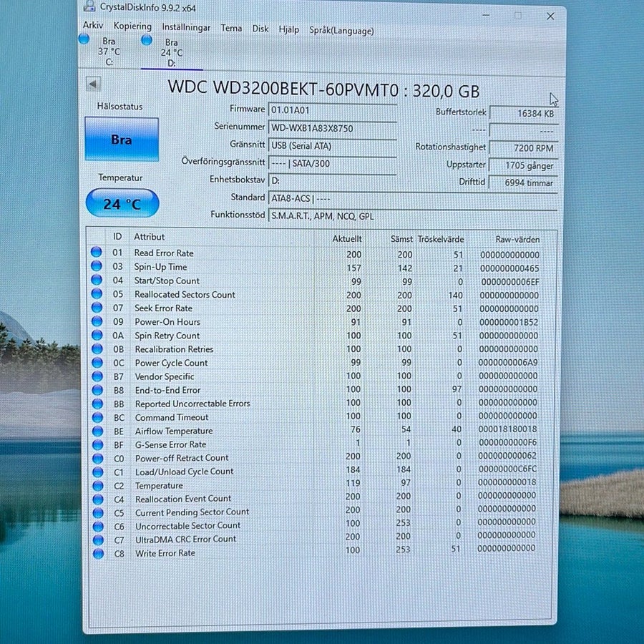Click raw value 000000001B52
The width and height of the screenshot is (644, 644).
coord(509,322)
